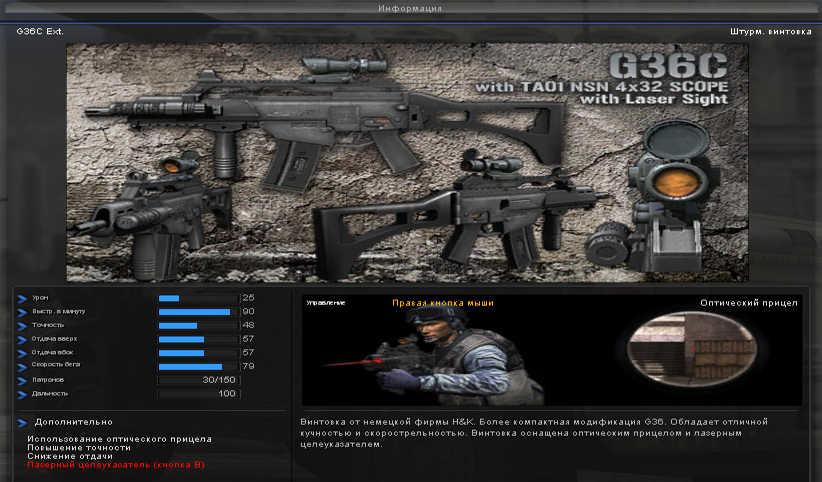
Task: Click the Повышение точности line
Action: (x=79, y=447)
